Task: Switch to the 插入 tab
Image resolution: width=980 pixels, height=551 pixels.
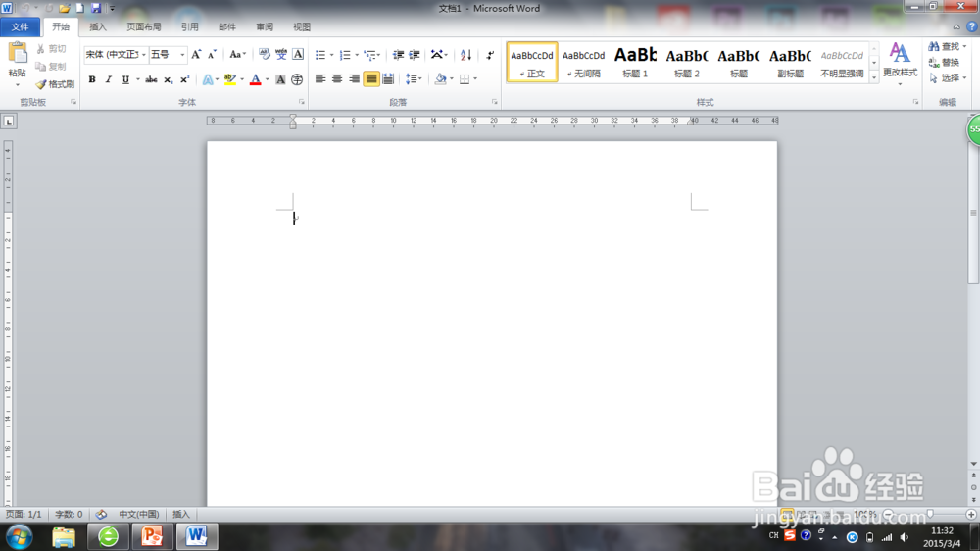Action: click(x=98, y=26)
